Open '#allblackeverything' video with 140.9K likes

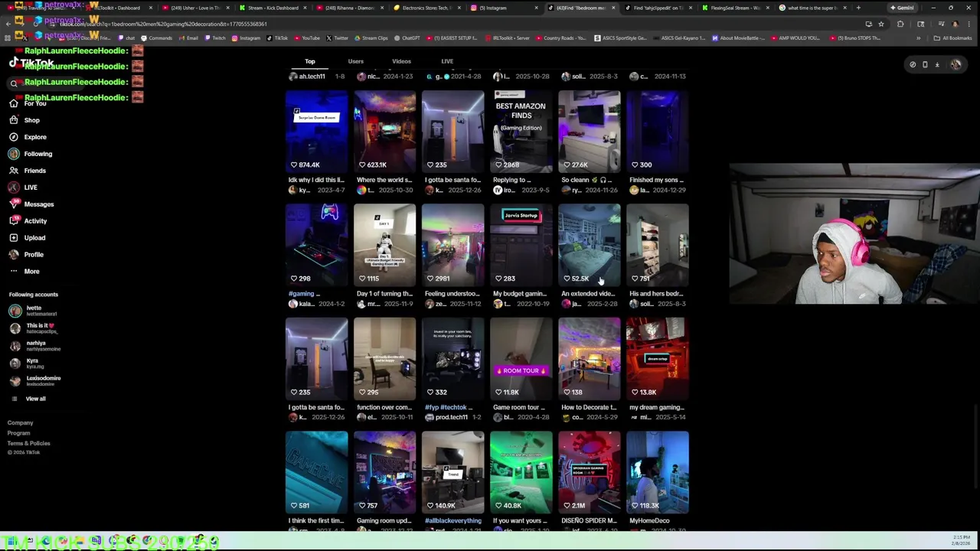[x=452, y=472]
